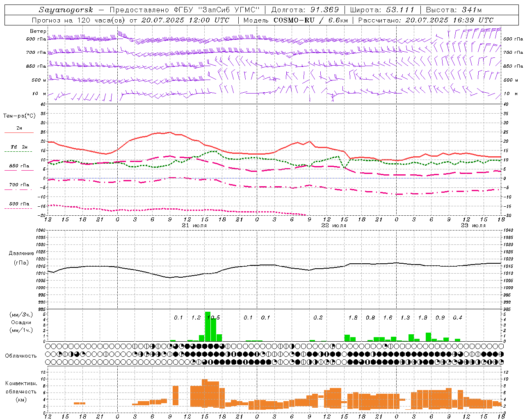Click the 0.8 precipitation total value
The height and width of the screenshot is (420, 525).
pyautogui.click(x=370, y=318)
